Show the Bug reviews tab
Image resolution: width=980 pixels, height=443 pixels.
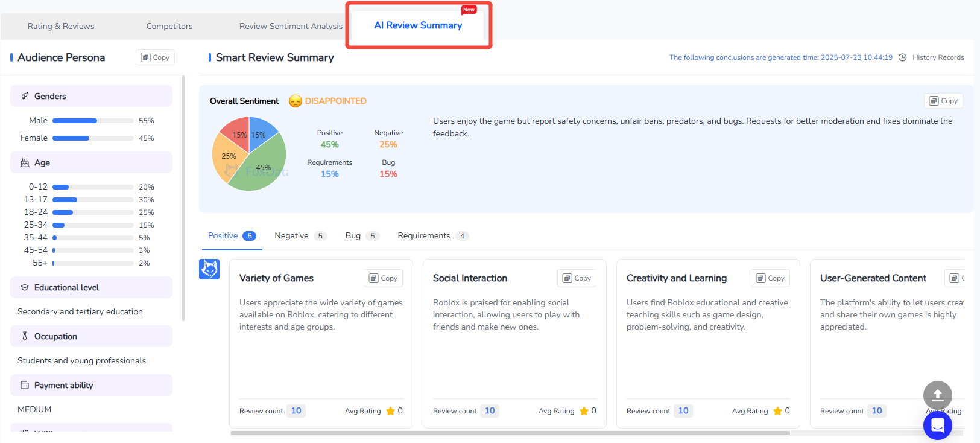tap(353, 236)
